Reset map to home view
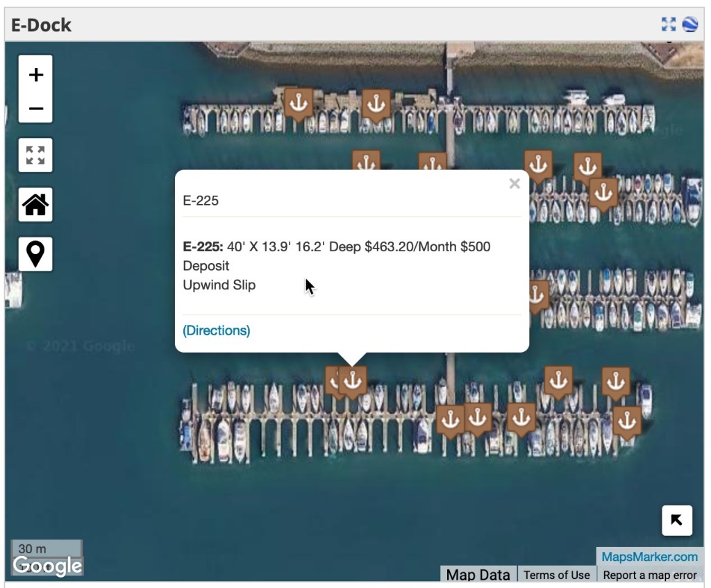Image resolution: width=711 pixels, height=588 pixels. click(35, 205)
